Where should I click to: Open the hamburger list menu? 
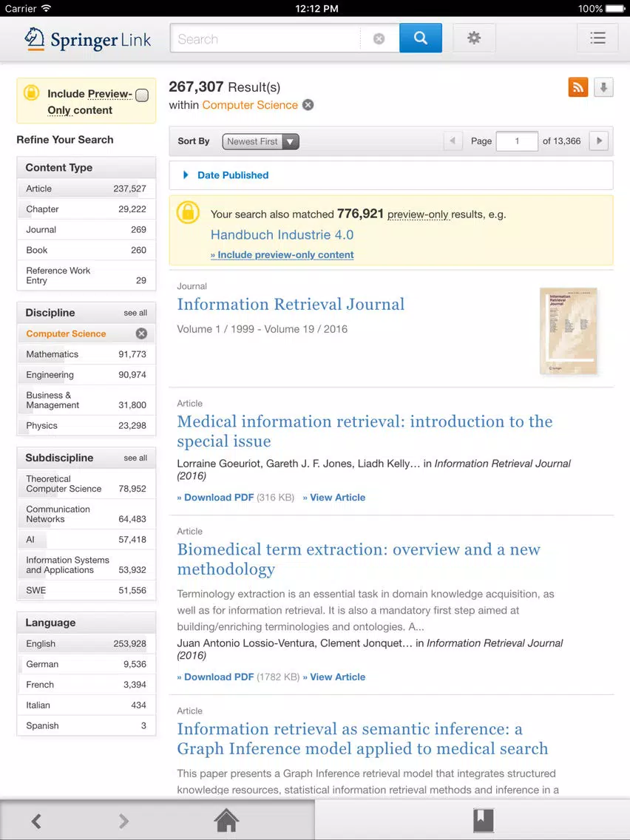tap(597, 38)
